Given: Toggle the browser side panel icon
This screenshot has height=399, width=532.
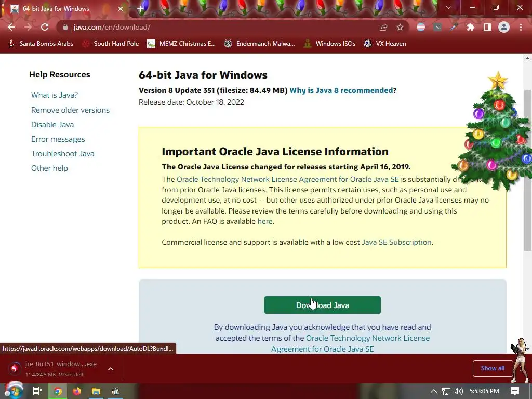Looking at the screenshot, I should (487, 27).
